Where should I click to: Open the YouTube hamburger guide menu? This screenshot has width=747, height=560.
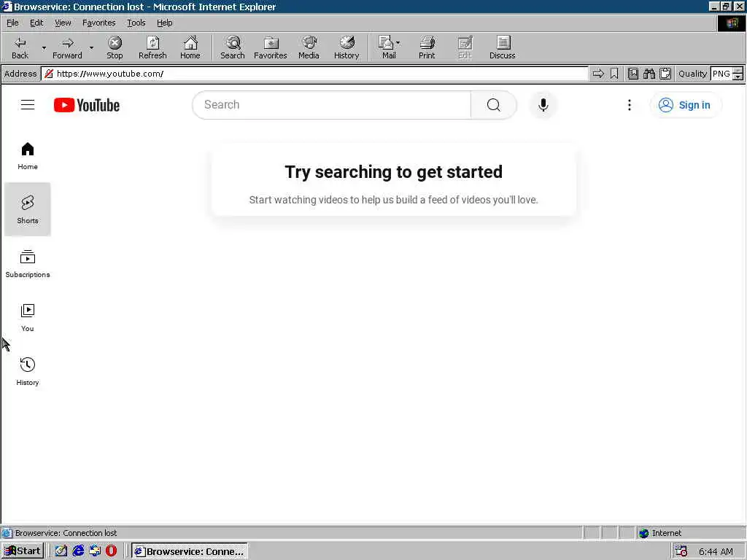pos(28,105)
